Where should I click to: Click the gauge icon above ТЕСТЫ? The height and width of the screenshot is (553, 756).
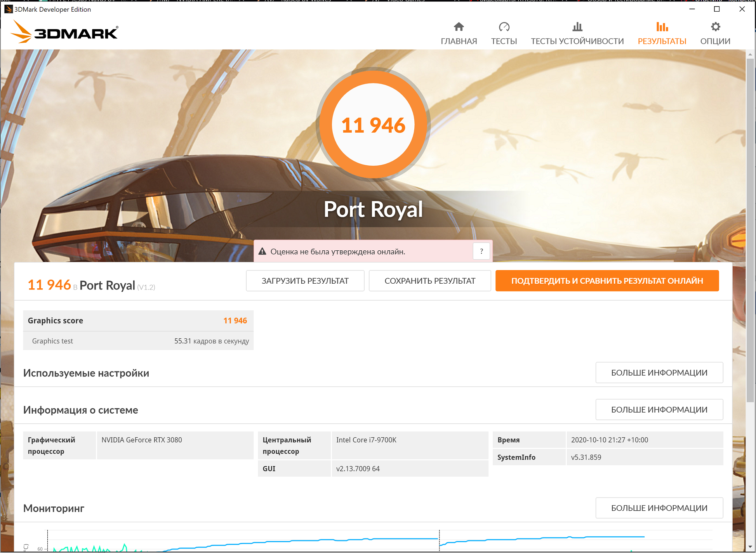pyautogui.click(x=504, y=27)
